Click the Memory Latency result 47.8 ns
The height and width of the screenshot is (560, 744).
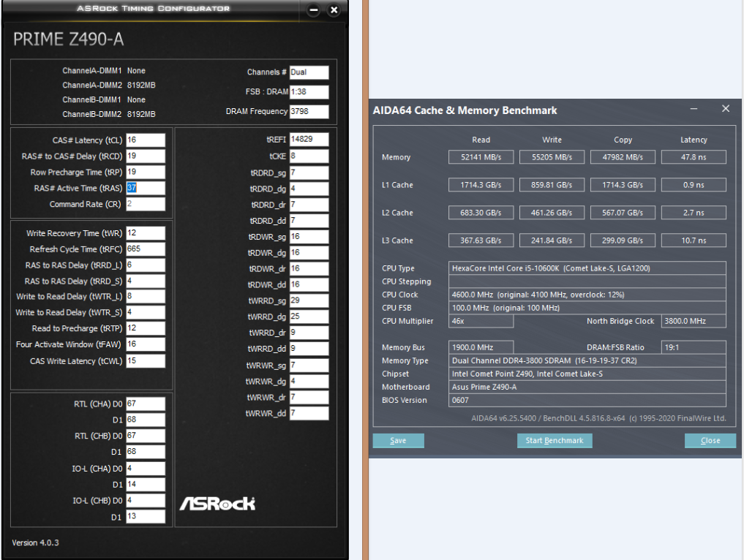tap(694, 157)
